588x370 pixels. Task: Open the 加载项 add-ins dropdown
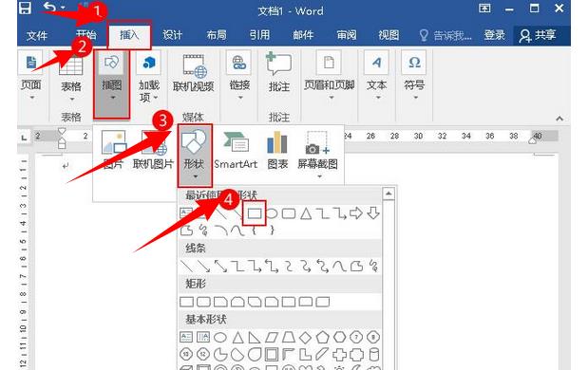tap(149, 77)
